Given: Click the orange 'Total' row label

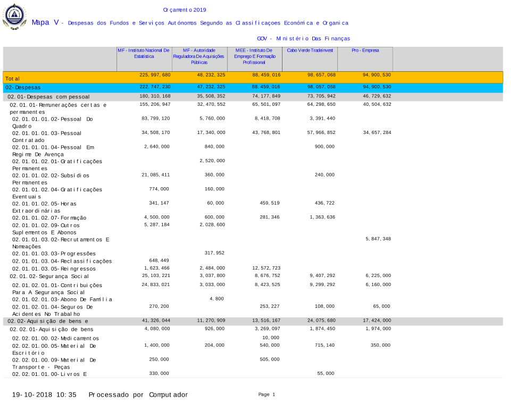Looking at the screenshot, I should pos(13,78).
